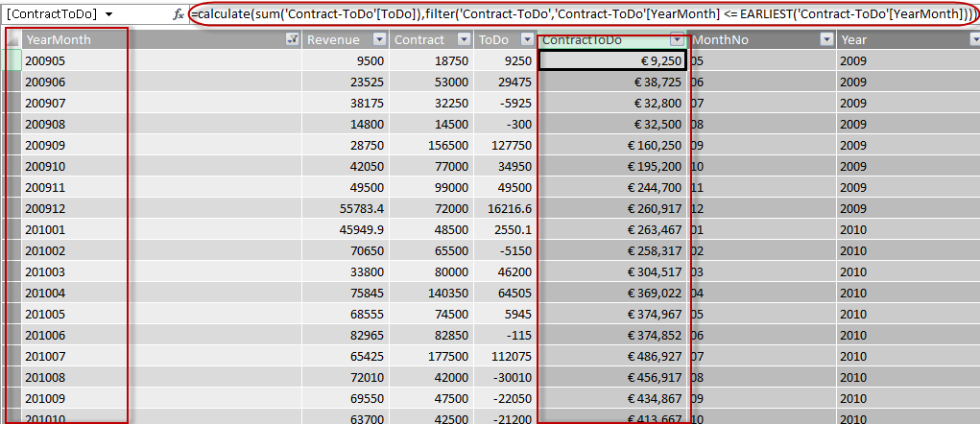This screenshot has height=424, width=980.
Task: Click the ContractToDo cell showing € 38,725
Action: 612,82
